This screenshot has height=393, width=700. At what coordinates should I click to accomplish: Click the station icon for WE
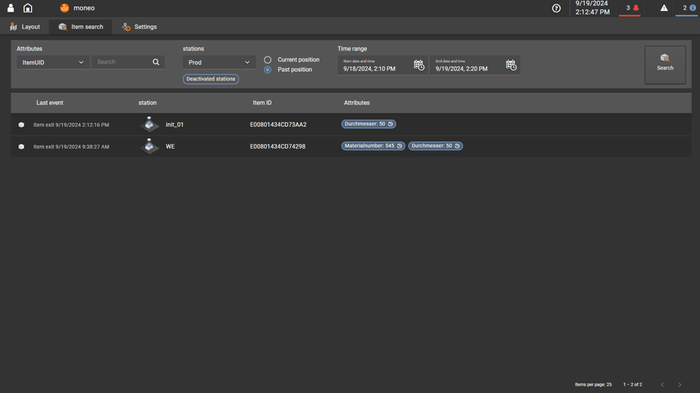click(x=149, y=146)
